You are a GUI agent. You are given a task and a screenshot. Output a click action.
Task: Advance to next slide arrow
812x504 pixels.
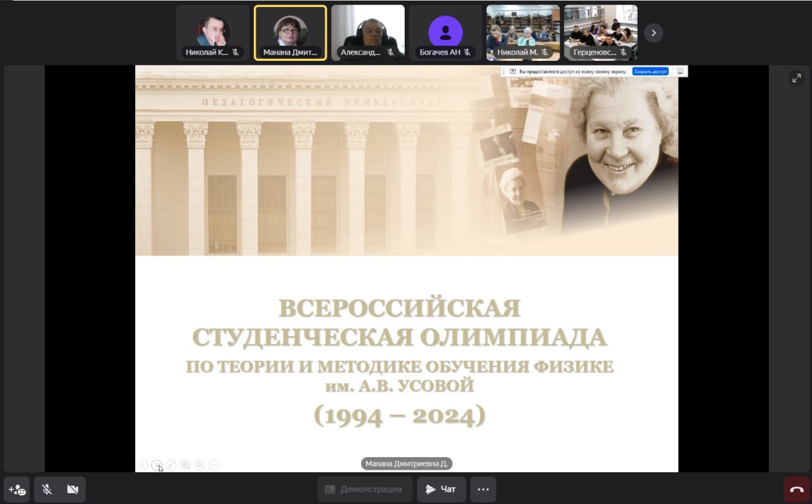pyautogui.click(x=157, y=465)
